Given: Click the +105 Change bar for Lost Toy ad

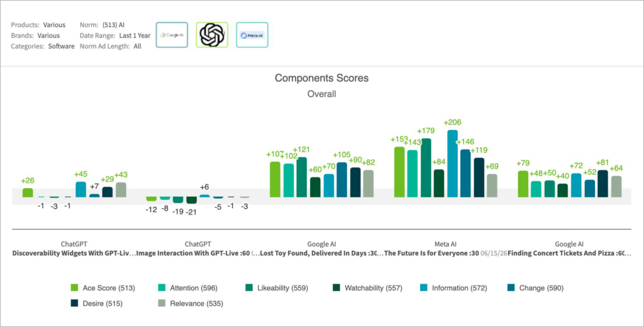Looking at the screenshot, I should click(x=341, y=179).
